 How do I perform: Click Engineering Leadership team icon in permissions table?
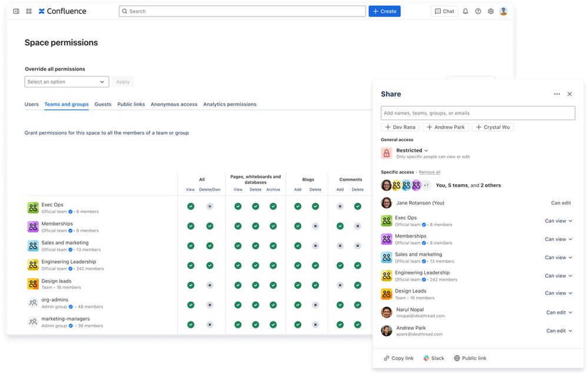pos(33,265)
